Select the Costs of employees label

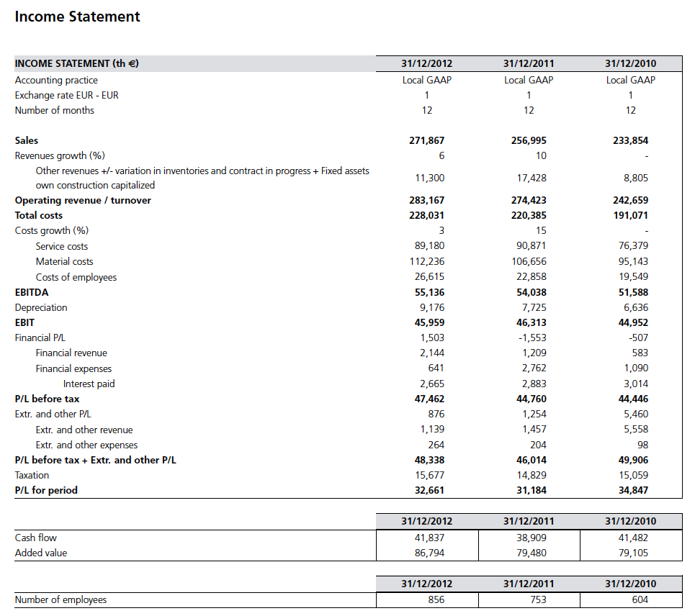[76, 277]
